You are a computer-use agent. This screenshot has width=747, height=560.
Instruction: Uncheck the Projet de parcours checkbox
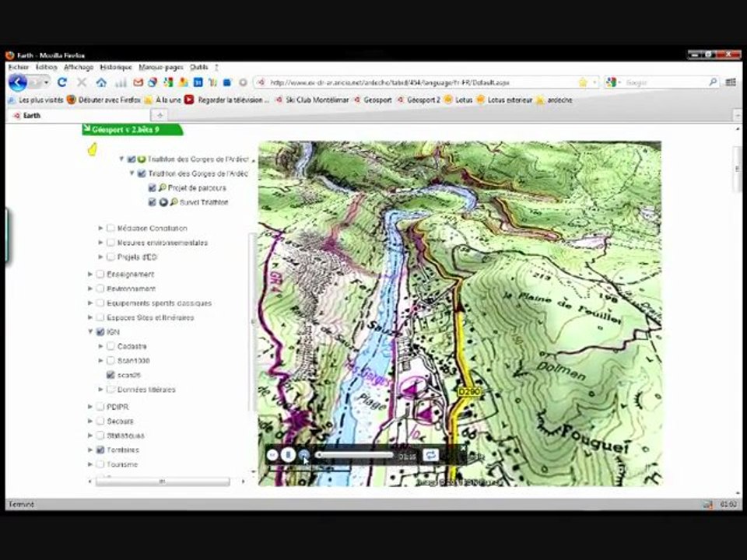point(152,187)
